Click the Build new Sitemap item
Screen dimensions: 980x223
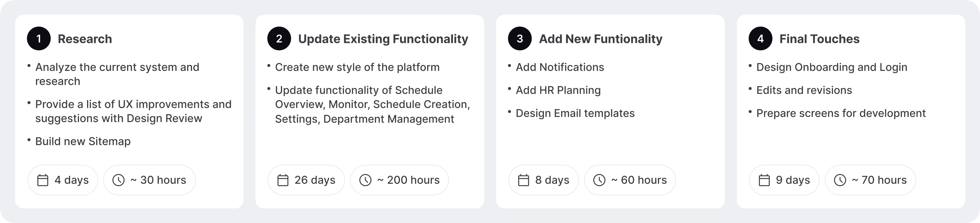click(83, 141)
